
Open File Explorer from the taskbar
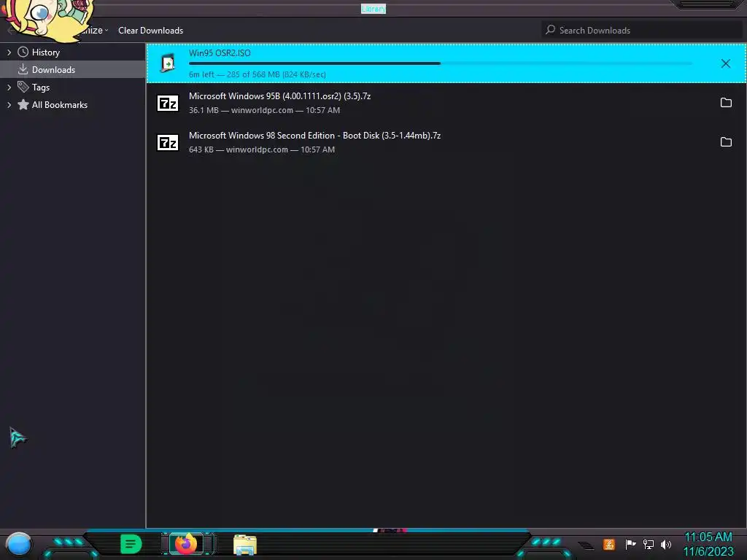pyautogui.click(x=245, y=545)
